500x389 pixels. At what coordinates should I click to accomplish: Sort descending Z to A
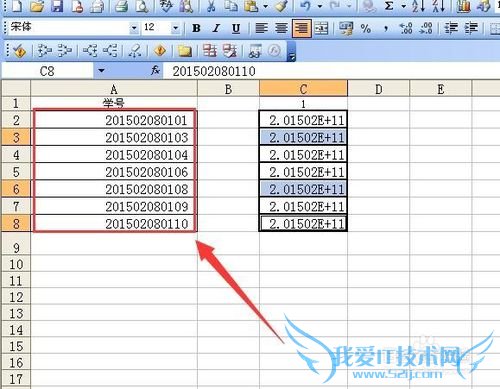pos(438,7)
